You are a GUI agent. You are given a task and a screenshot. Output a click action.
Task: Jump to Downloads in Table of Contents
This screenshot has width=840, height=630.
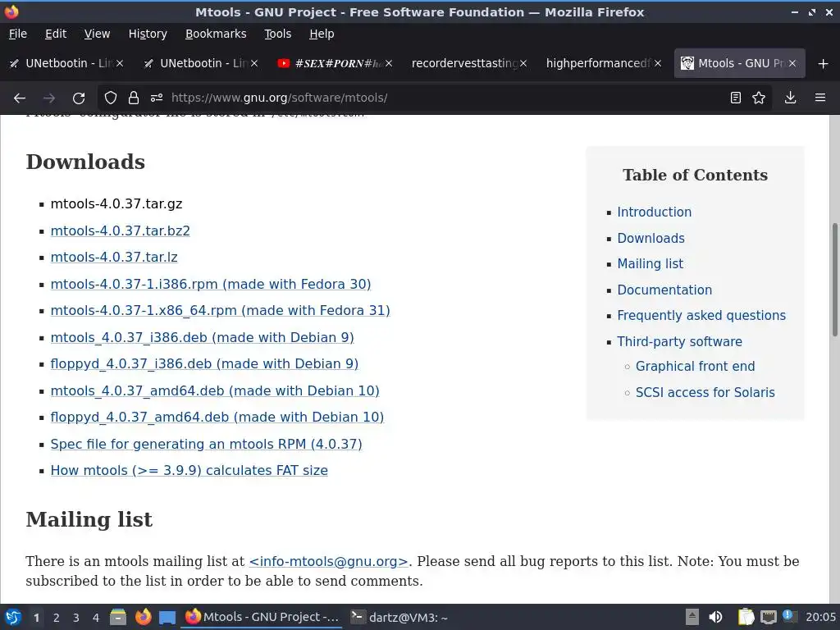pyautogui.click(x=651, y=239)
